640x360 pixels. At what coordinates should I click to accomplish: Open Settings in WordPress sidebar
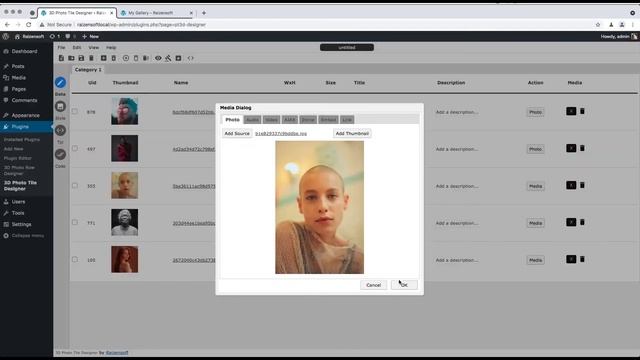pos(21,224)
